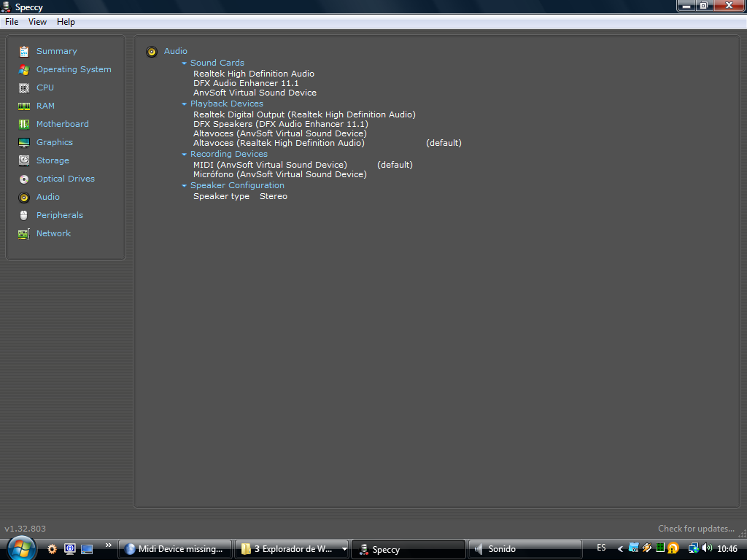This screenshot has height=560, width=747.
Task: Click the Speccy icon in title bar
Action: click(x=6, y=7)
